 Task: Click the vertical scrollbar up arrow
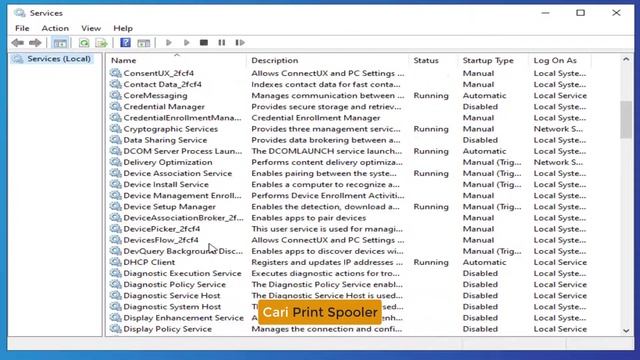pos(626,60)
